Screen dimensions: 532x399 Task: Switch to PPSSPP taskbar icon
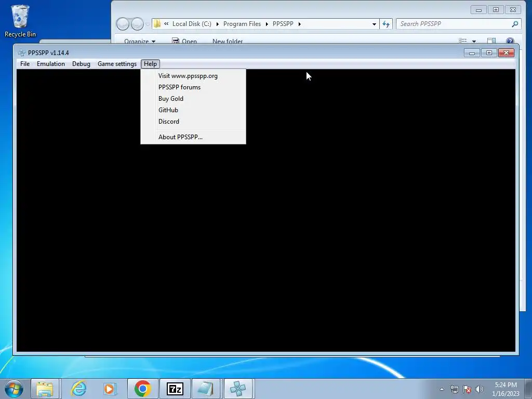pos(238,389)
